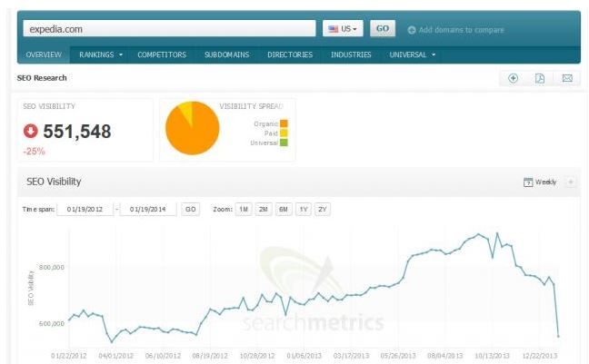Image resolution: width=589 pixels, height=364 pixels.
Task: Set chart zoom to 1Y
Action: (304, 210)
